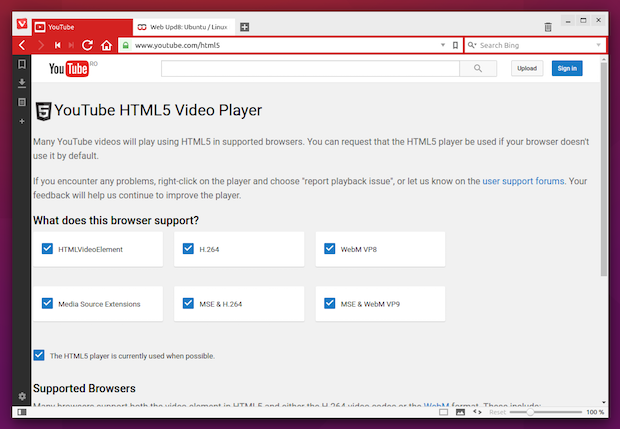Image resolution: width=620 pixels, height=429 pixels.
Task: Minimize the browser window
Action: (x=568, y=21)
